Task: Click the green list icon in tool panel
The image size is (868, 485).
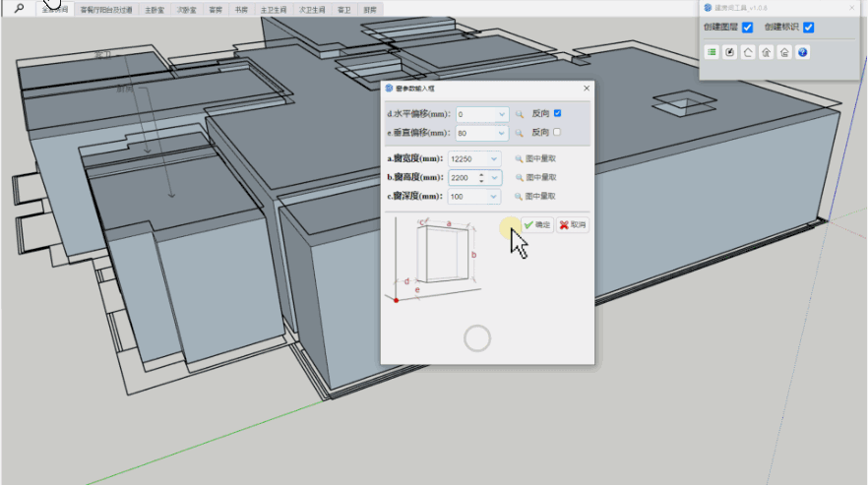Action: (x=712, y=52)
